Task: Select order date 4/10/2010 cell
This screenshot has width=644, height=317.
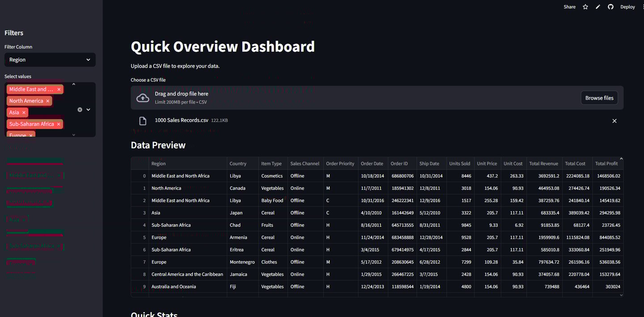Action: tap(373, 213)
